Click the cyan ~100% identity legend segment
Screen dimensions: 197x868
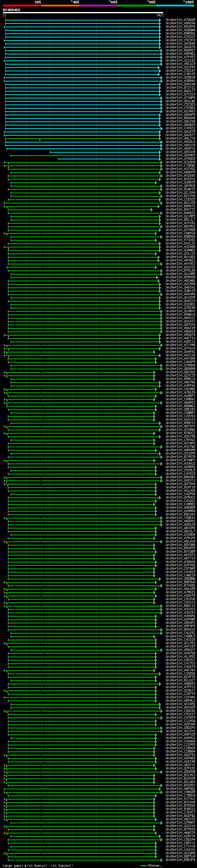(175, 6)
